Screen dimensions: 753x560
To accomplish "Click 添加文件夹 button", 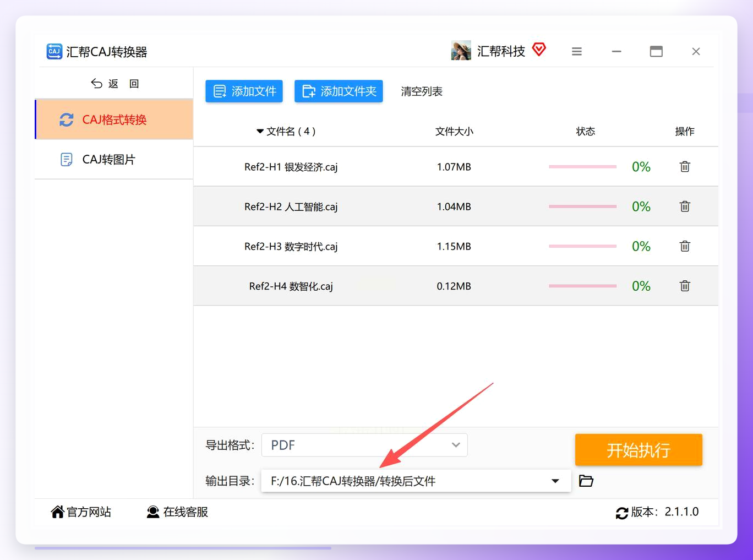I will click(339, 91).
